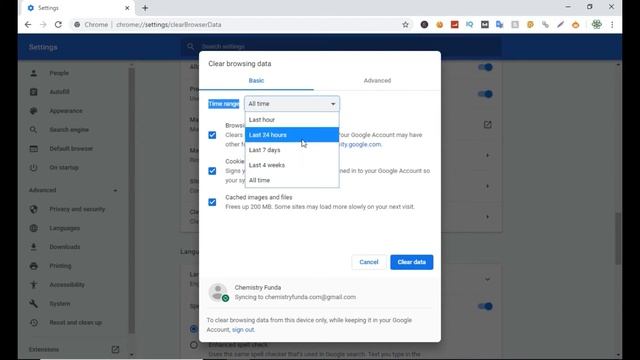
Task: Toggle the spell check switch at bottom
Action: (485, 306)
